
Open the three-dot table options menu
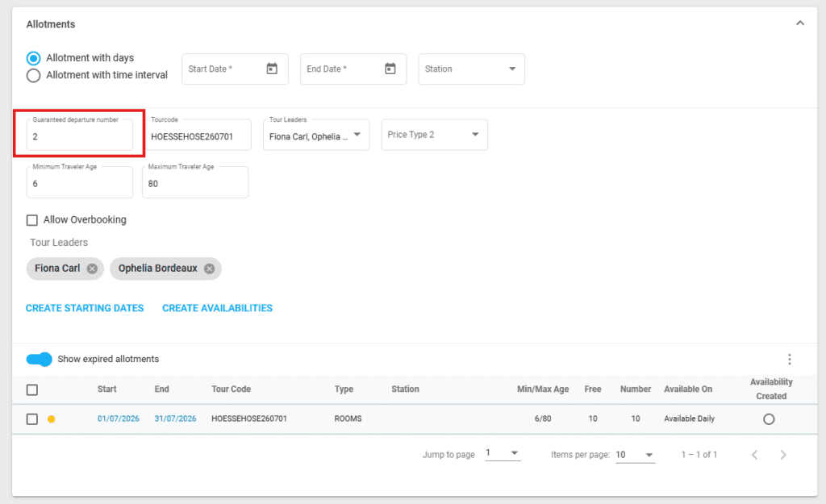click(x=790, y=360)
